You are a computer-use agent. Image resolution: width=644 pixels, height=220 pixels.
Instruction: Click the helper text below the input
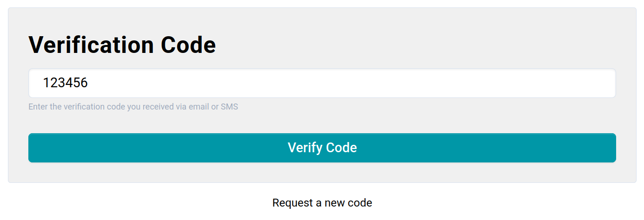(133, 107)
